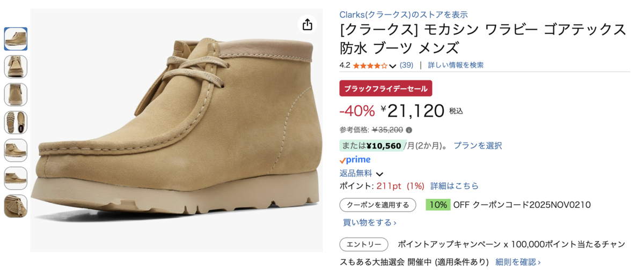Screen dimensions: 644x270
Task: Open the Clarks store link
Action: (404, 14)
